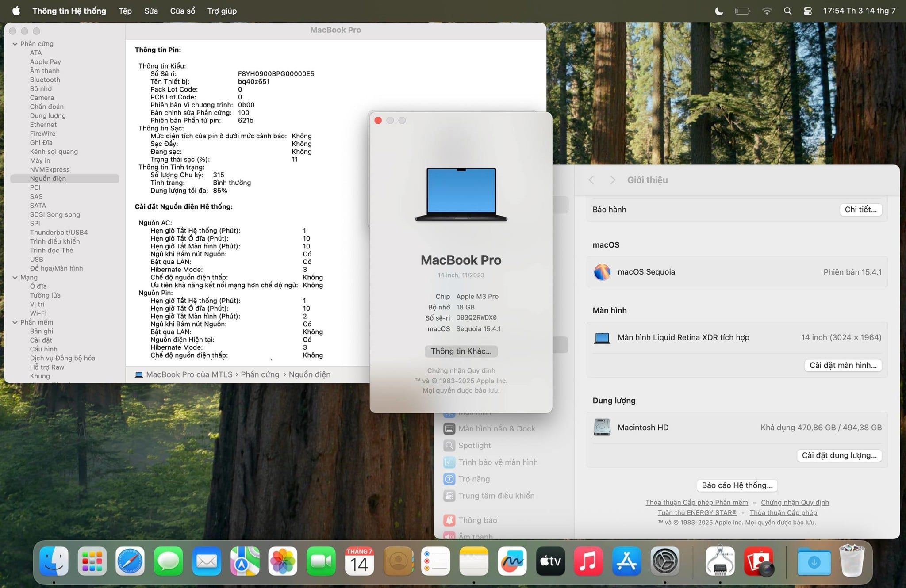This screenshot has width=906, height=588.
Task: Click Chi tiết... next to Bảo hành
Action: 860,210
